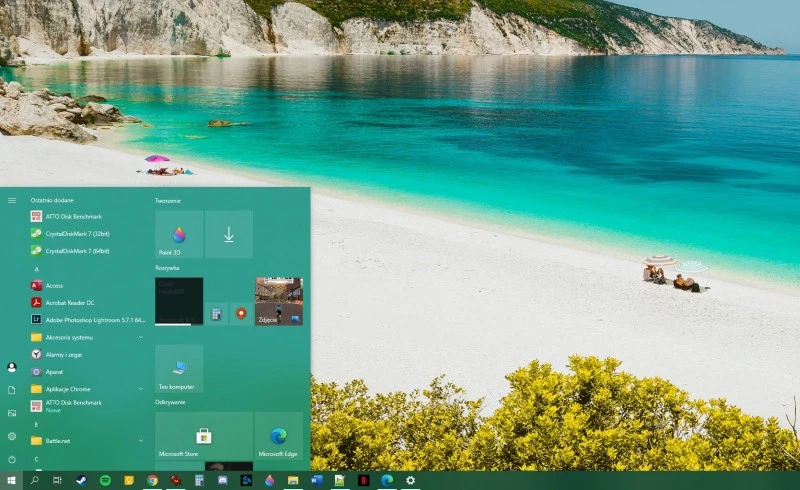Open Acrobat Reader DC from app list
Image resolution: width=800 pixels, height=490 pixels.
coord(88,303)
